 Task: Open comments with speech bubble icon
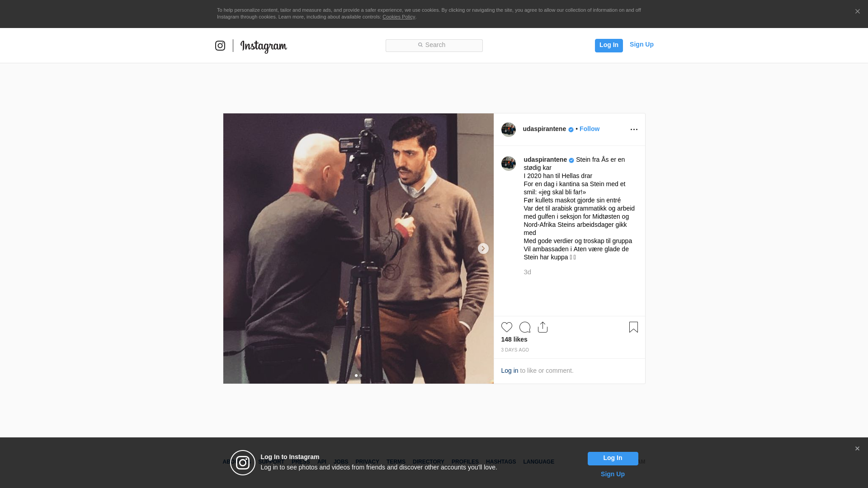524,327
